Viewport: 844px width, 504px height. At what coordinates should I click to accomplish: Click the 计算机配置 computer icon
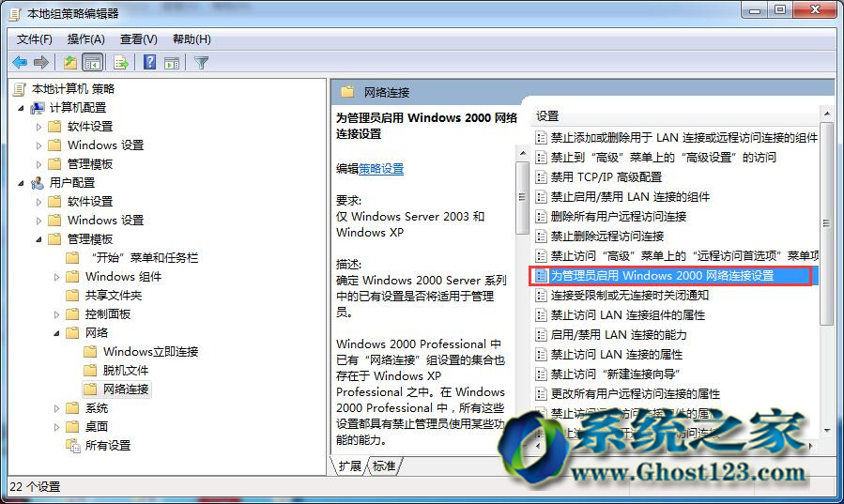38,108
